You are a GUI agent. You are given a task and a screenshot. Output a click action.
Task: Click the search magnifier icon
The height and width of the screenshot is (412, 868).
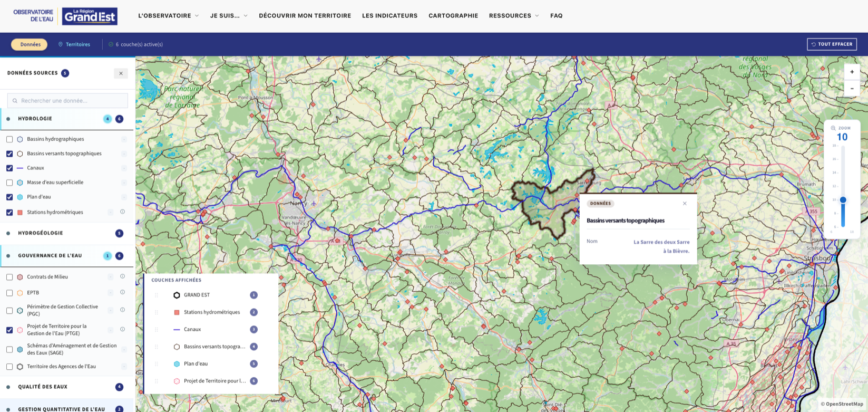pos(15,101)
